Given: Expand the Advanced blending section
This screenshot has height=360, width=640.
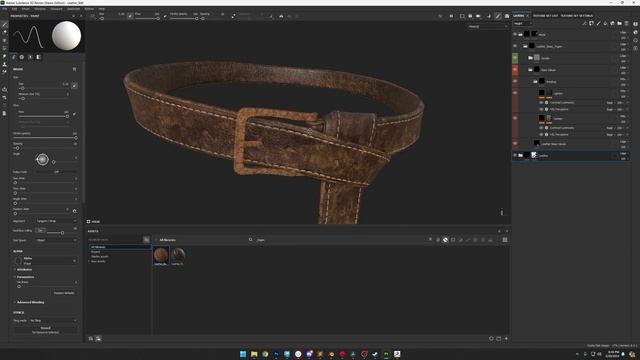Looking at the screenshot, I should coord(29,302).
